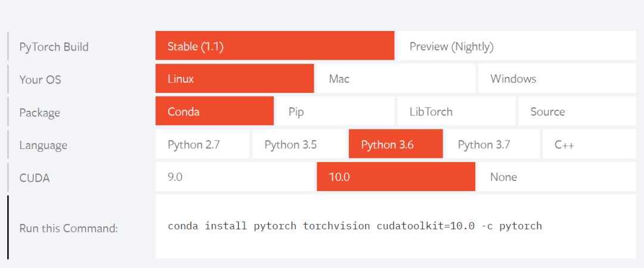
Task: Choose Python 3.6 language
Action: (x=396, y=144)
